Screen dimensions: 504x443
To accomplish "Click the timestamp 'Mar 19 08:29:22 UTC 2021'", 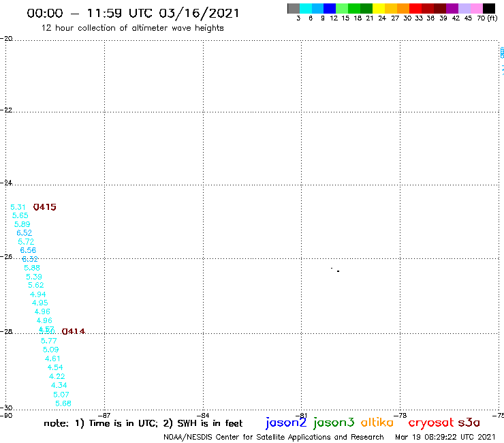I will [445, 438].
